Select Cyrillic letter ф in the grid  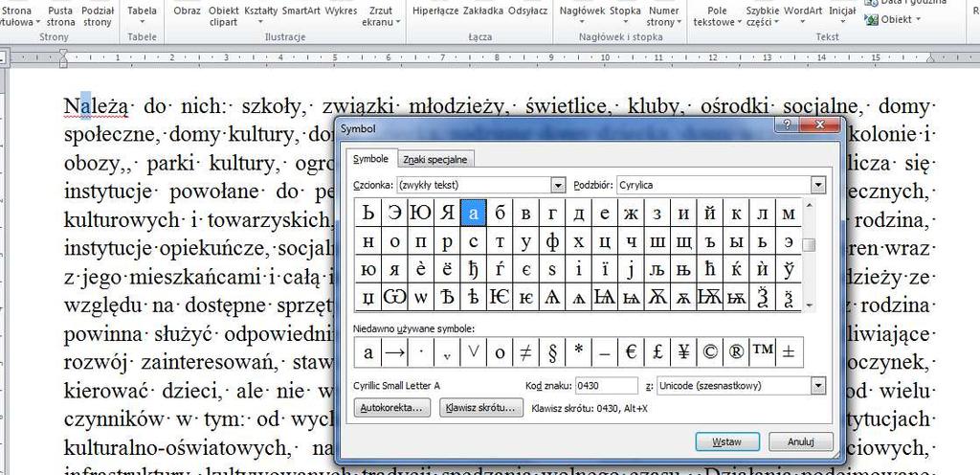[552, 241]
